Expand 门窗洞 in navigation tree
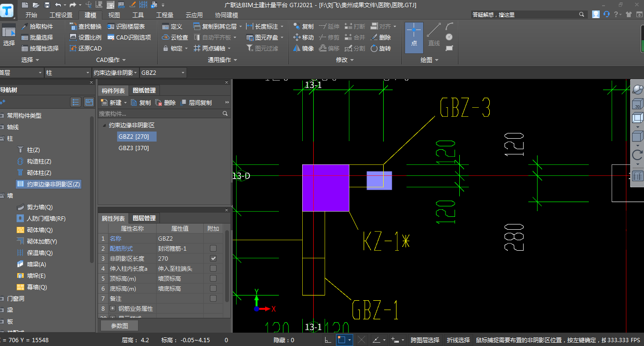The image size is (644, 346). coord(3,298)
